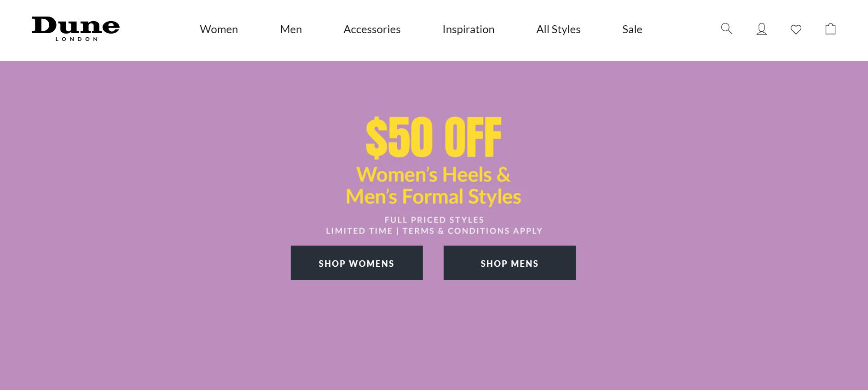Click the SHOP MENS button
The image size is (868, 390).
509,263
